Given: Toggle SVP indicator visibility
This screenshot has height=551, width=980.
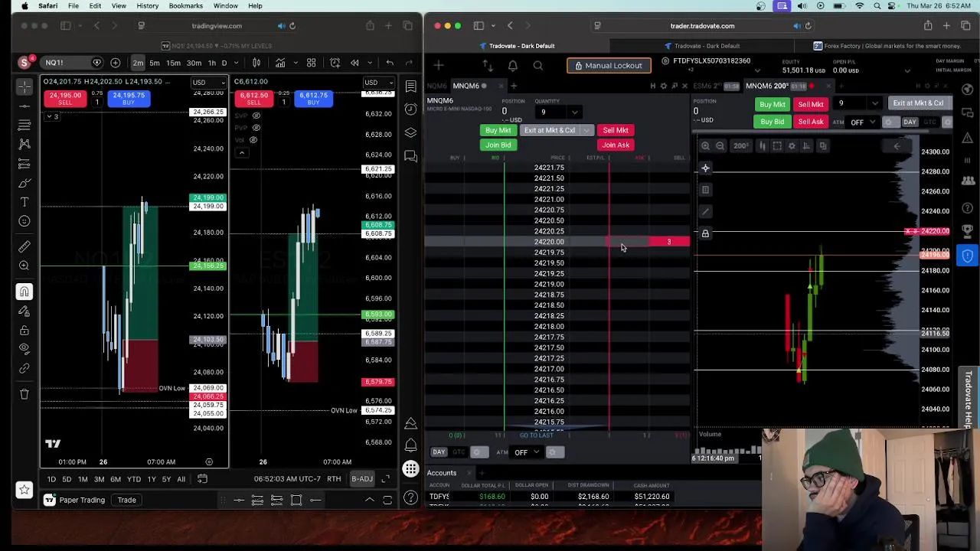Looking at the screenshot, I should (256, 116).
